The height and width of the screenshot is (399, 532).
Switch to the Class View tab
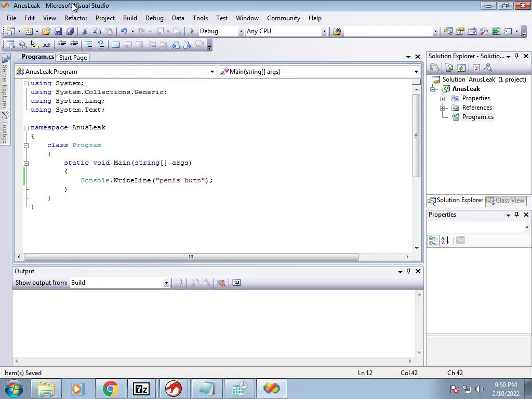tap(506, 201)
